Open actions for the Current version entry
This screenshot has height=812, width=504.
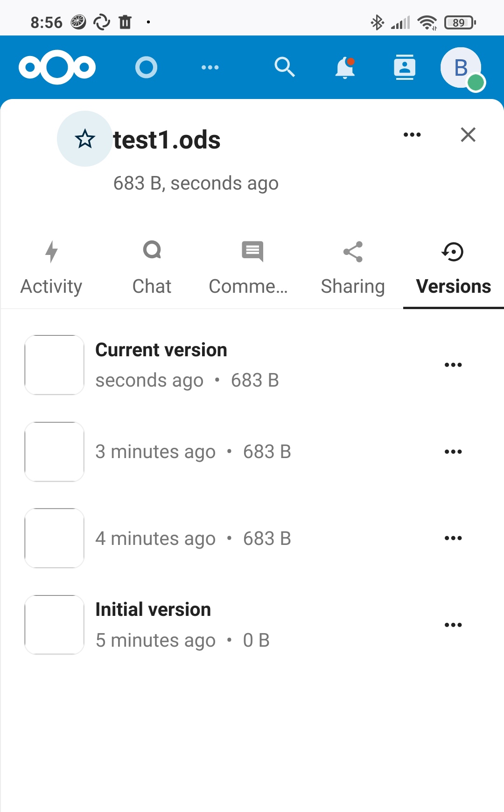click(453, 365)
